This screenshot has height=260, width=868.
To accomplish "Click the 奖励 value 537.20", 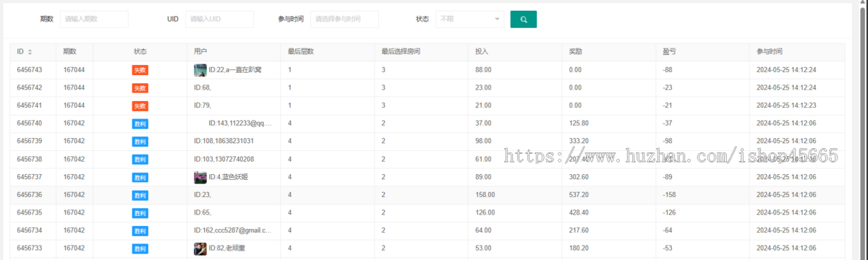I will click(579, 195).
